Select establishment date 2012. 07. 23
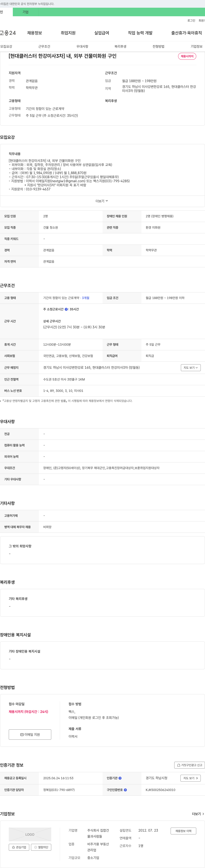 [x=148, y=830]
